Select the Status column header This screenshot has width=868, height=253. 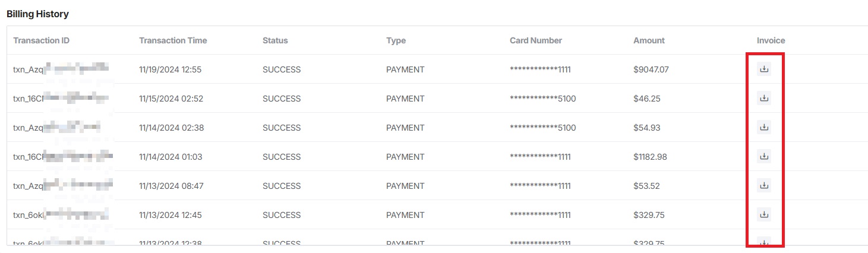tap(275, 40)
